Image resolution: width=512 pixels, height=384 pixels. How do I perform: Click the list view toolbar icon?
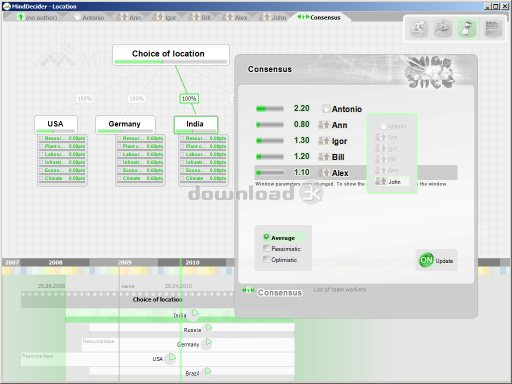pyautogui.click(x=493, y=28)
